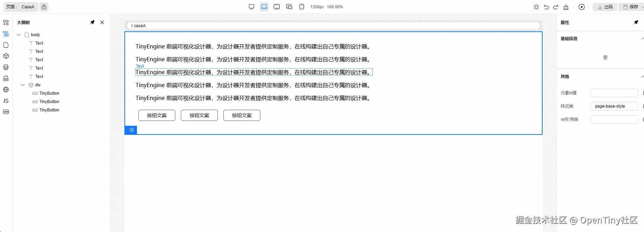The width and height of the screenshot is (644, 232).
Task: Redo the last action
Action: (x=556, y=7)
